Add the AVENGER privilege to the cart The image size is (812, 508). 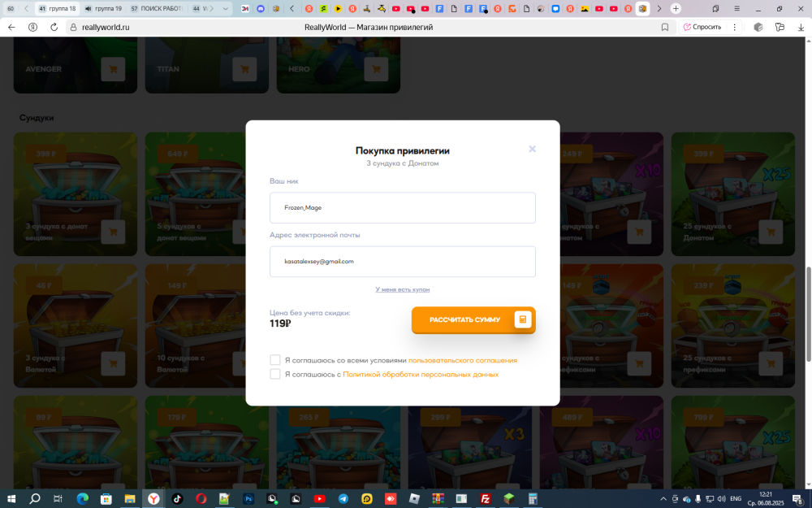(x=113, y=69)
